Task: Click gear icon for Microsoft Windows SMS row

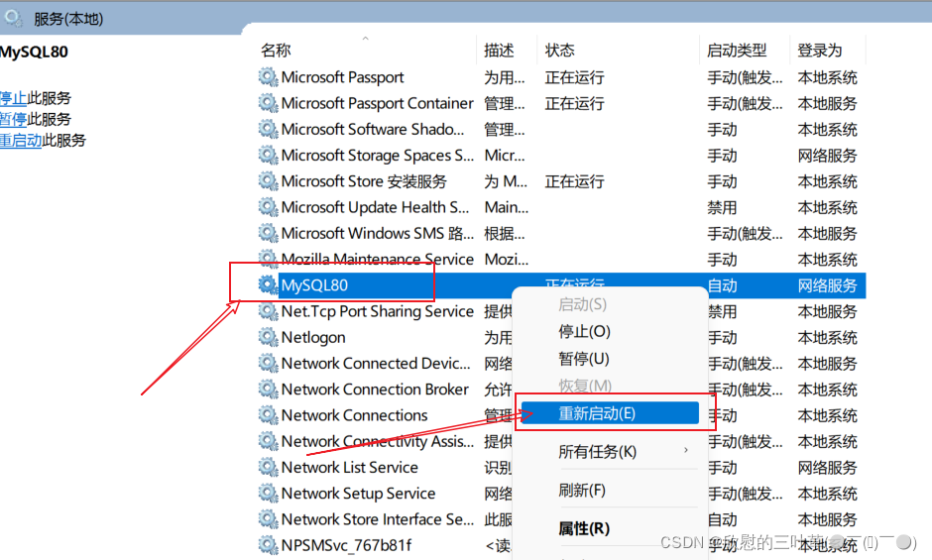Action: [268, 233]
